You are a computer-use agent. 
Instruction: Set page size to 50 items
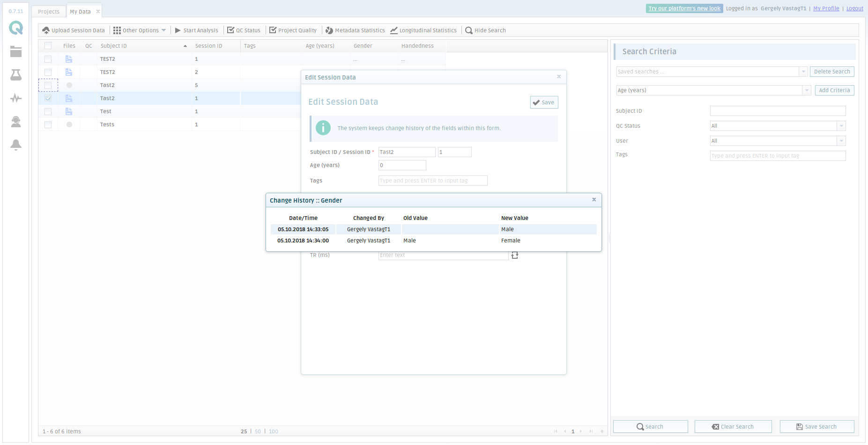[258, 431]
